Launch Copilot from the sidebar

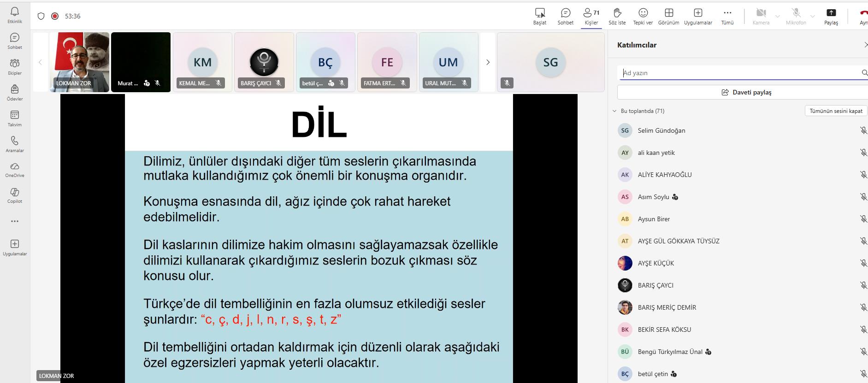(x=15, y=195)
